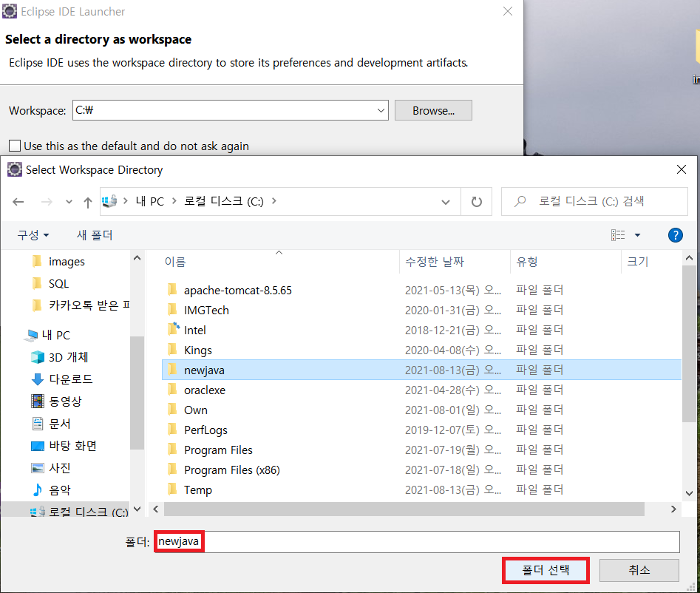Go up one folder level with the up arrow
Screen dimensions: 700x593
(x=87, y=203)
